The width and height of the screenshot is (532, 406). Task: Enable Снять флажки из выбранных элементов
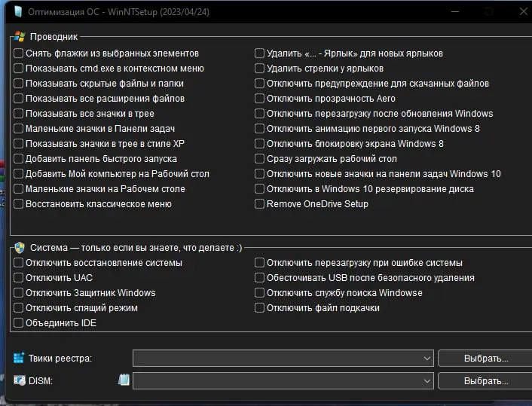[x=18, y=53]
